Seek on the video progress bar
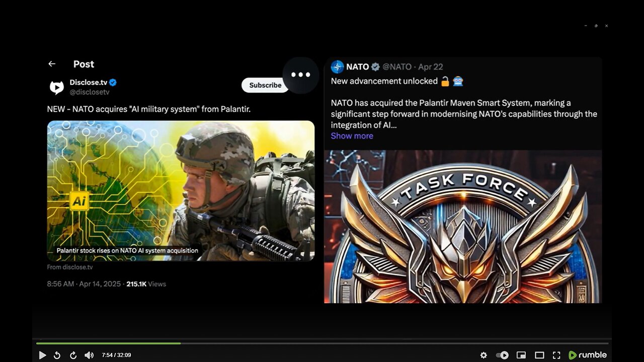The image size is (644, 362). coord(322,343)
